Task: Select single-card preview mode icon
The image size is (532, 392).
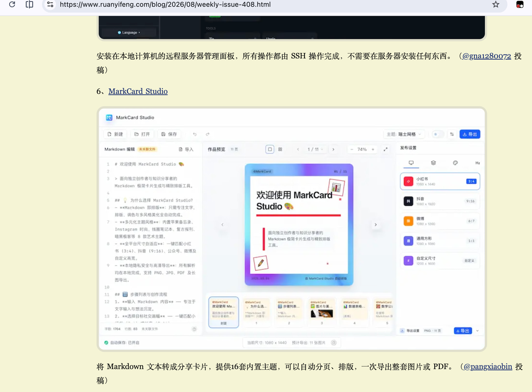Action: 270,149
